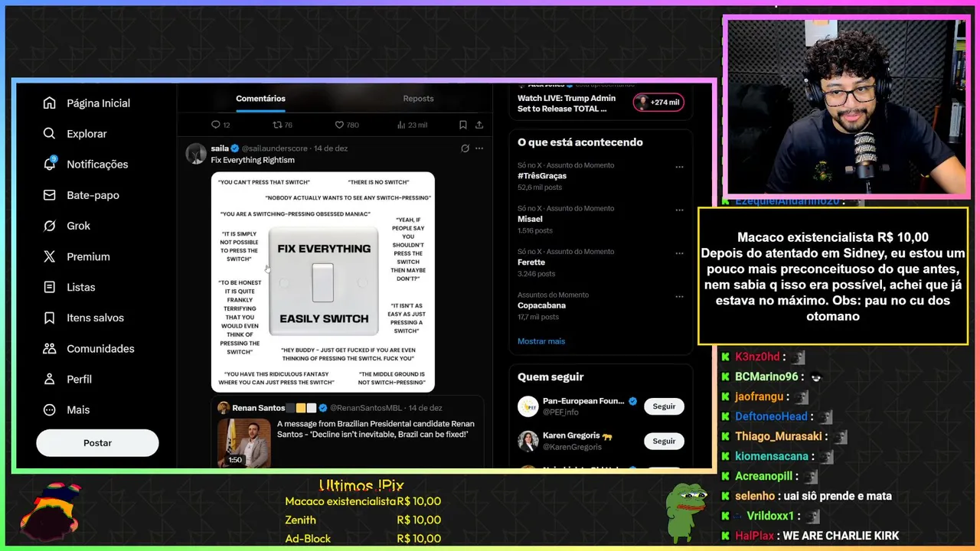Click the repost icon showing 76
Viewport: 980px width, 551px height.
click(x=278, y=125)
